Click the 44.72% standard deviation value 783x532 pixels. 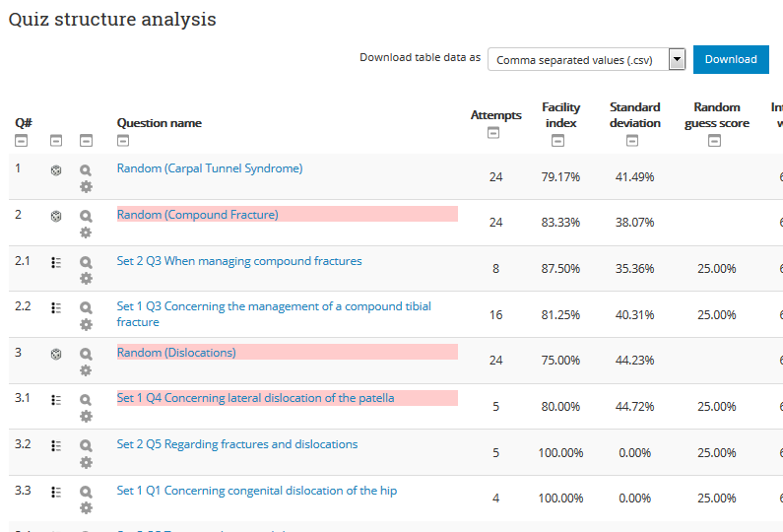[634, 407]
